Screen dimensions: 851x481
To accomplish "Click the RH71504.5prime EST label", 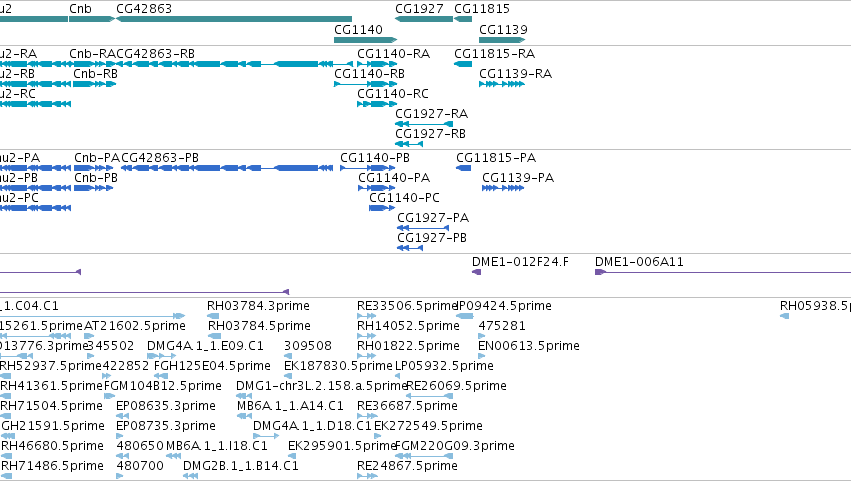I will pyautogui.click(x=52, y=407).
